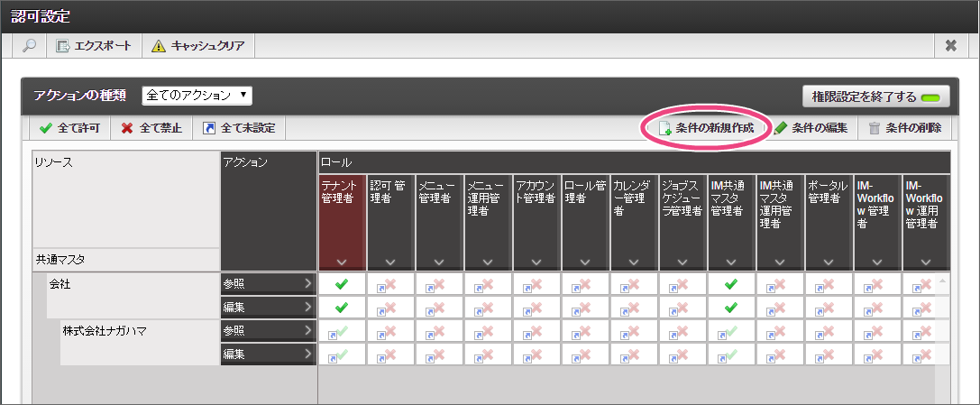Close the panel with the X icon
Screen dimensions: 980x405
[x=950, y=46]
